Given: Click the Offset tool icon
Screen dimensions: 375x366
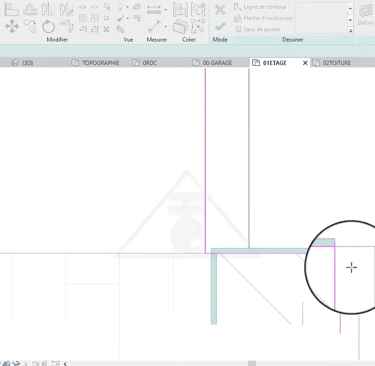Looking at the screenshot, I should click(30, 10).
